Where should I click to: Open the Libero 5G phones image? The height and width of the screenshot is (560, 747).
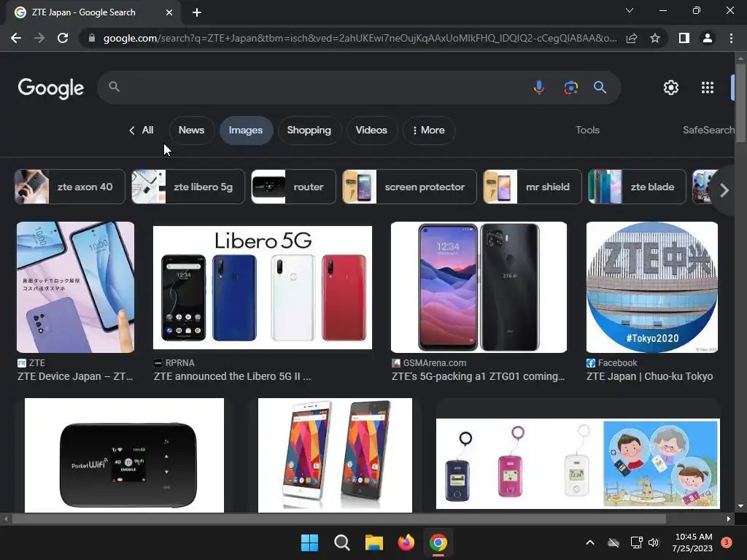(263, 287)
